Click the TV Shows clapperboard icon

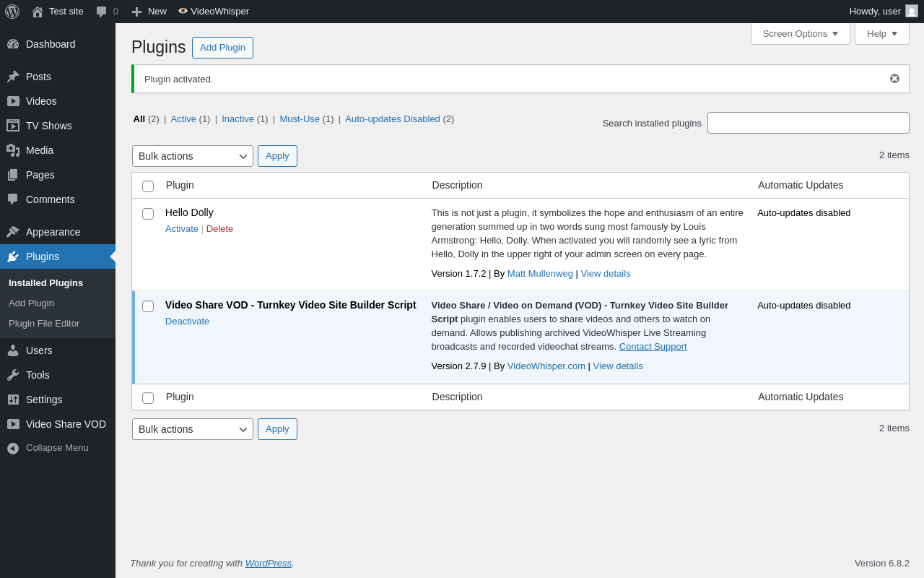[x=13, y=126]
